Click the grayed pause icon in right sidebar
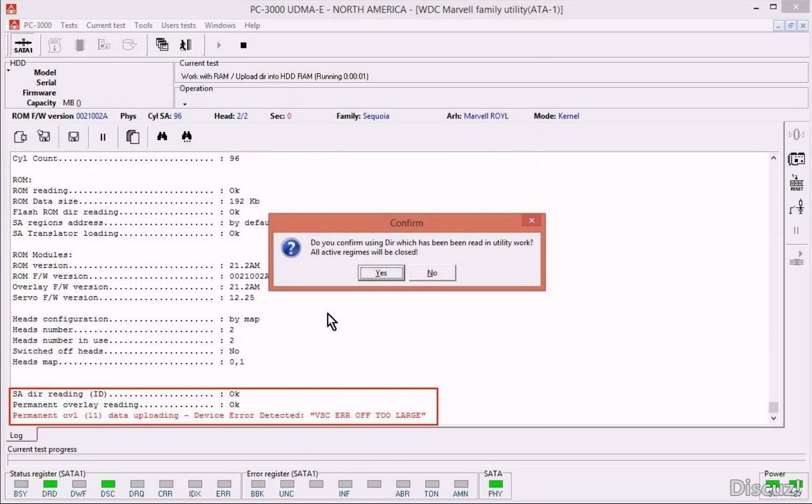Viewport: 812px width, 504px height. click(x=797, y=231)
